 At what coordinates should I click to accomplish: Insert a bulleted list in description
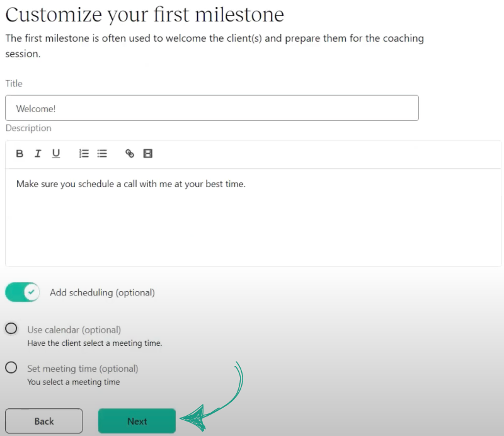102,154
